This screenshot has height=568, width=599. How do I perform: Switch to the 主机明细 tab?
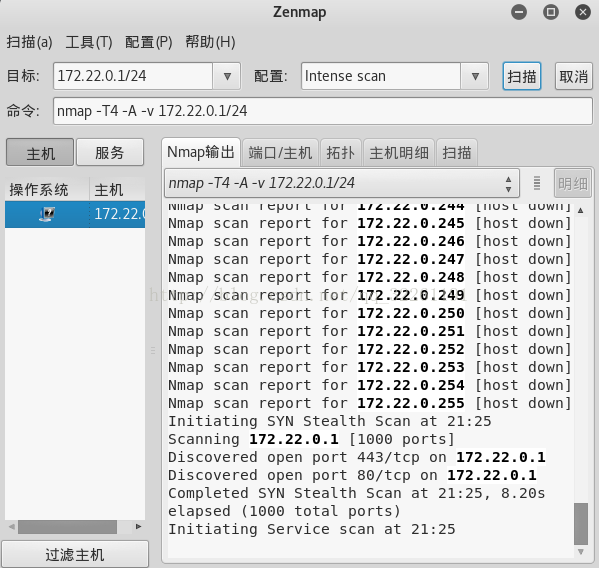click(x=398, y=153)
